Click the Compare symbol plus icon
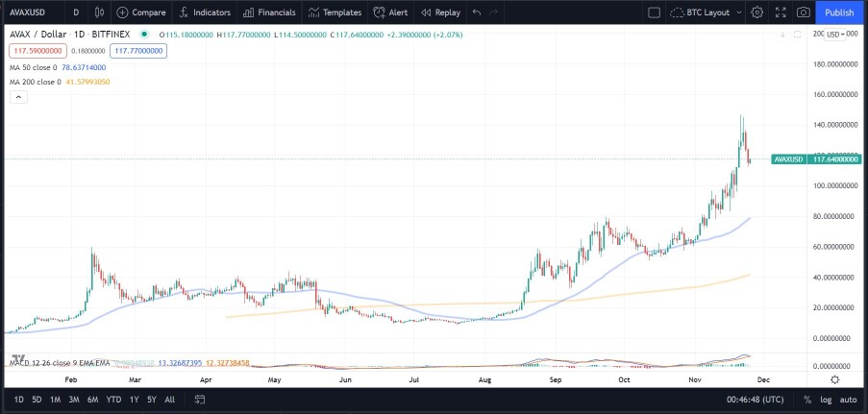The height and width of the screenshot is (414, 868). click(x=122, y=12)
